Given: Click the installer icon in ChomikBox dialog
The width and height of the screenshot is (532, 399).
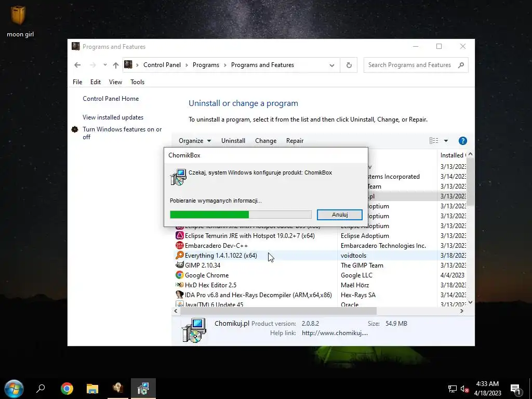Looking at the screenshot, I should [178, 177].
